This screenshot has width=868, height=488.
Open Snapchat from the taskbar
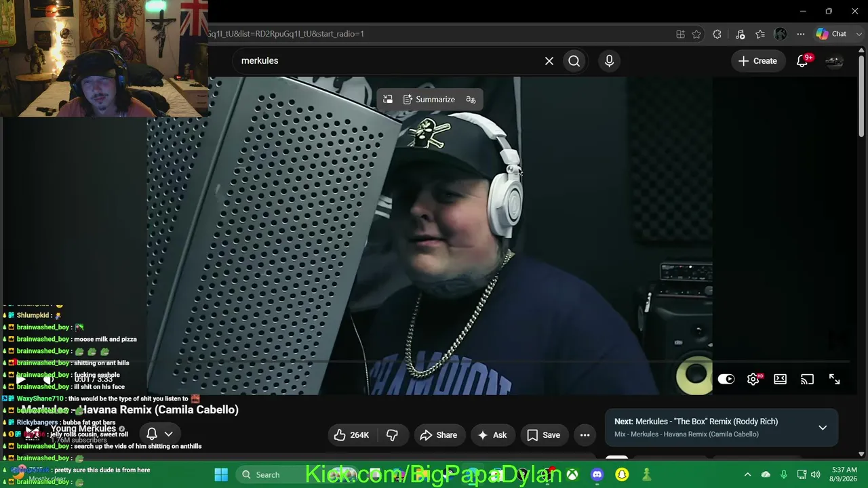(622, 474)
